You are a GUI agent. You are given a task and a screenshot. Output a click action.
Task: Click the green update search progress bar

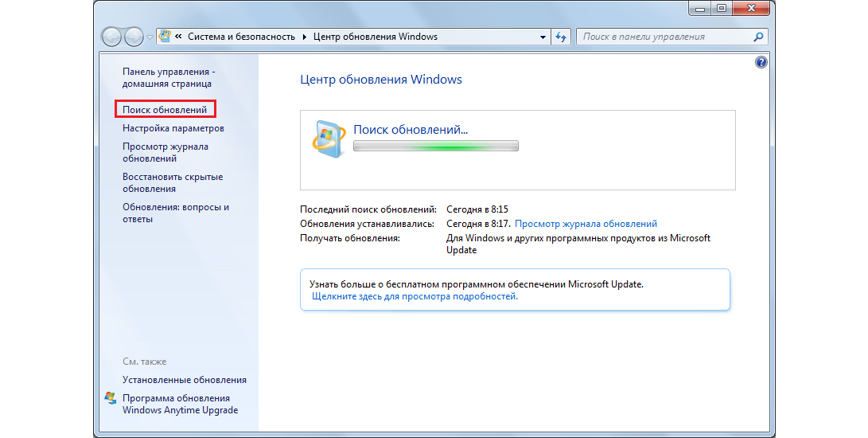tap(436, 147)
